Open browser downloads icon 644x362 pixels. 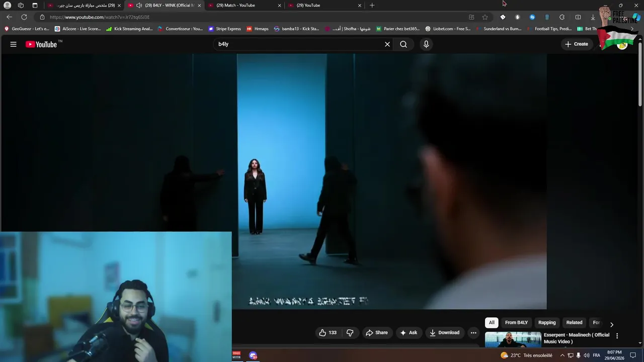593,17
